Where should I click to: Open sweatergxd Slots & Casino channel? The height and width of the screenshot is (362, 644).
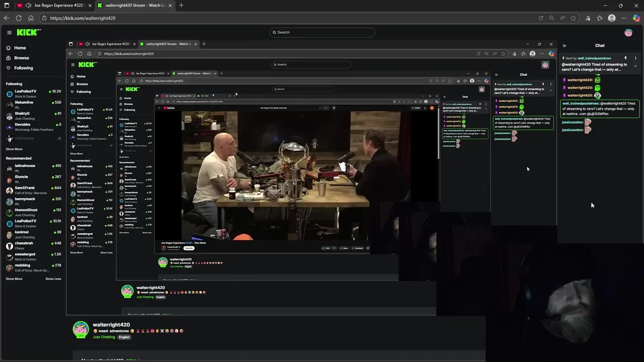pos(33,256)
